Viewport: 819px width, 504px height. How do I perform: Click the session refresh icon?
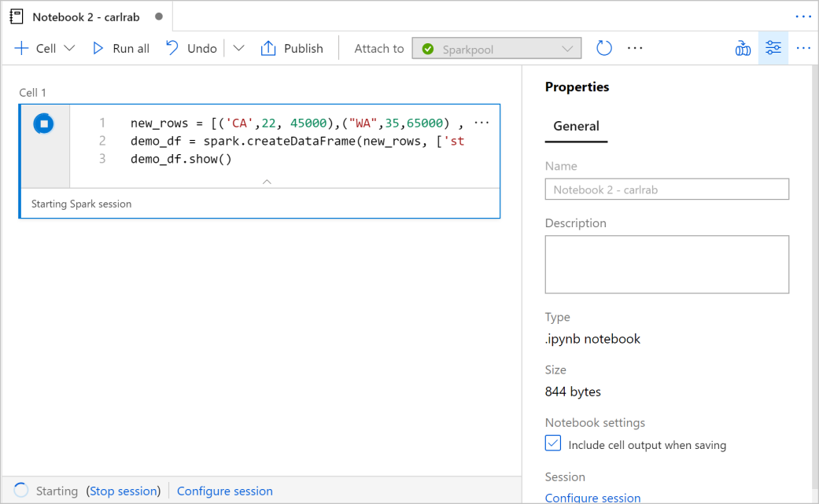[x=603, y=48]
